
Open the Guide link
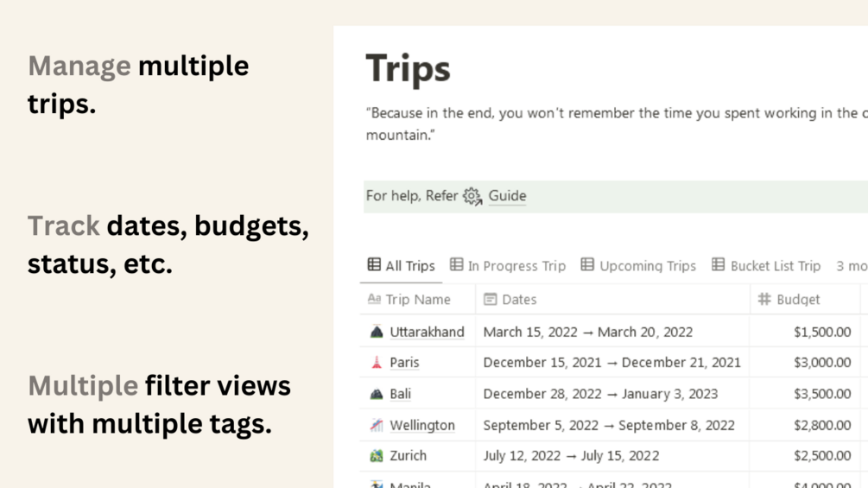click(x=507, y=196)
